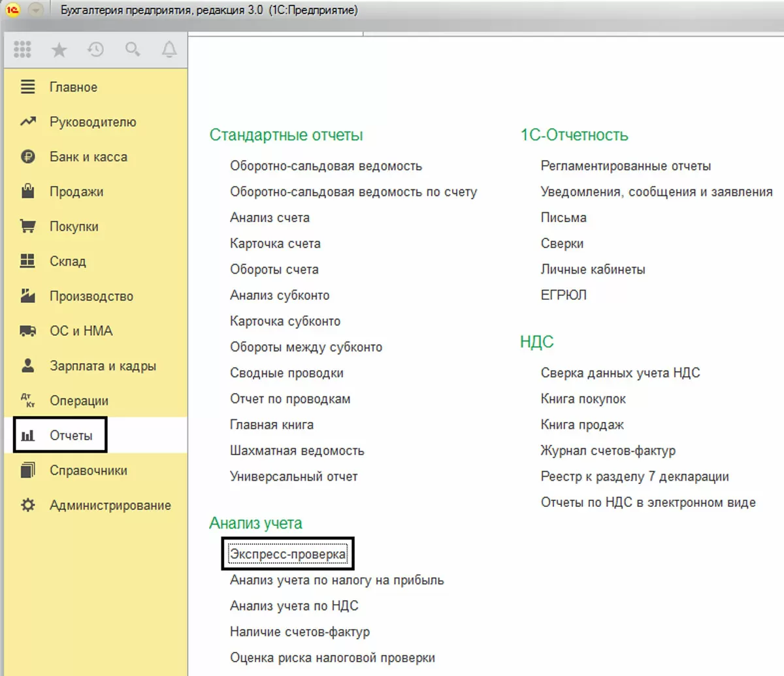Open the Главная книга report

tap(272, 425)
